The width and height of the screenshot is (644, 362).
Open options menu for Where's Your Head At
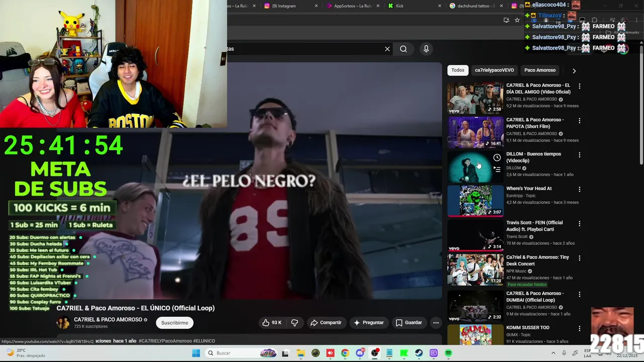pos(579,190)
